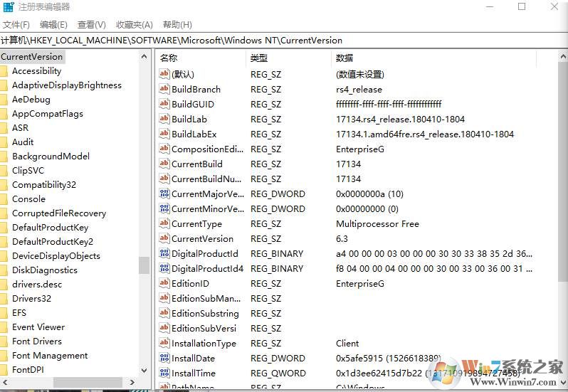Click the string icon beside BuildLabEx
568x392 pixels.
point(164,134)
